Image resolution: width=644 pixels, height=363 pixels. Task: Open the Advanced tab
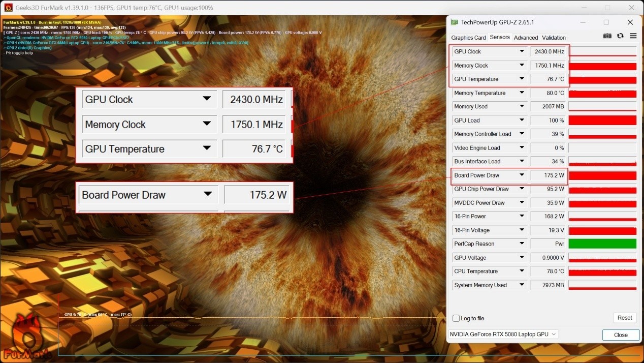(x=526, y=38)
